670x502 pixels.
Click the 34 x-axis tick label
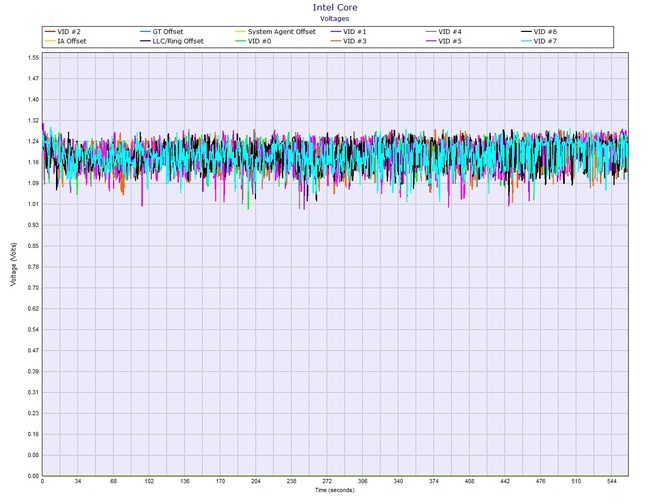tap(78, 481)
